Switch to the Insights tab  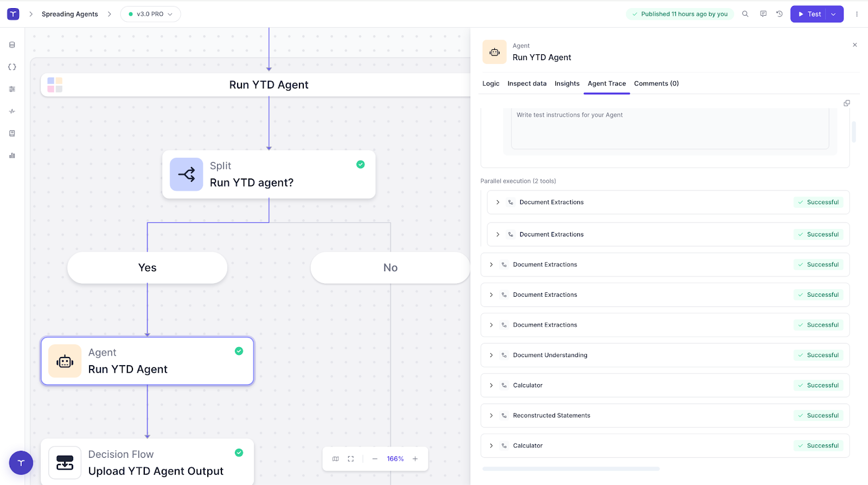[x=566, y=84]
